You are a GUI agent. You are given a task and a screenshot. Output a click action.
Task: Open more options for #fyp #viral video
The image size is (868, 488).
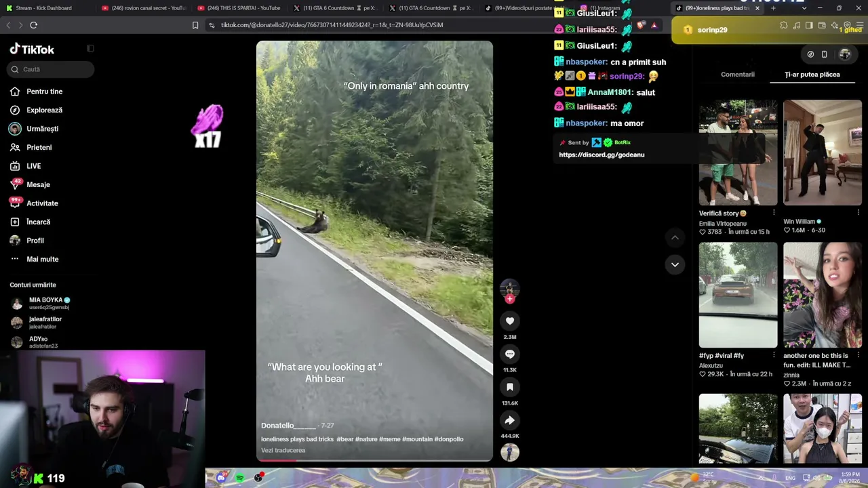click(774, 355)
